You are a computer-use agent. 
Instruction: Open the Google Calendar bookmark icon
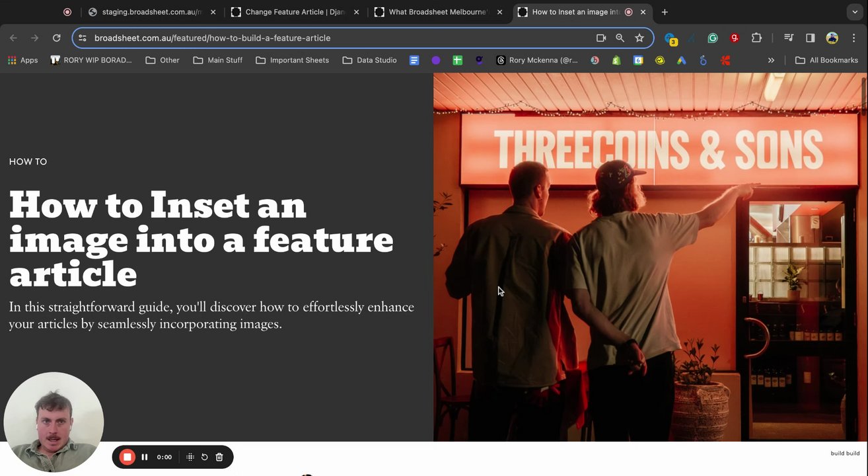(x=638, y=60)
